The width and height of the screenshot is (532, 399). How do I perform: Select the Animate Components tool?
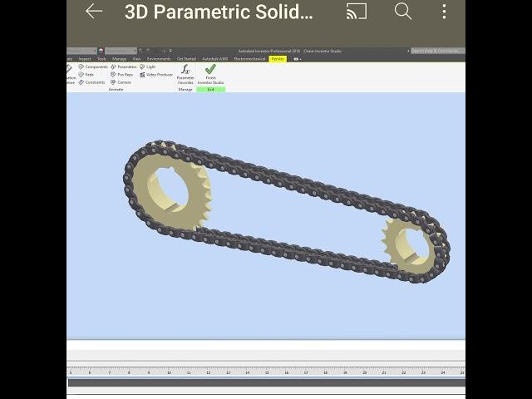tap(93, 66)
